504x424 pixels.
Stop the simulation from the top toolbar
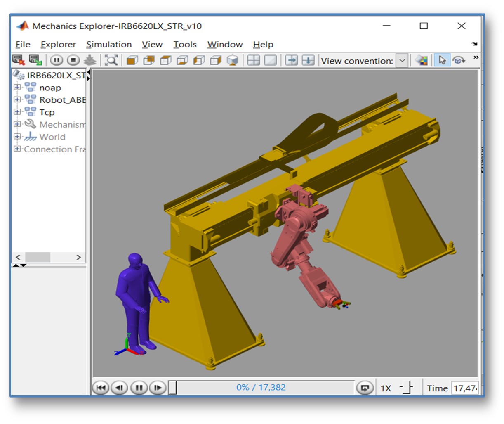[x=73, y=60]
